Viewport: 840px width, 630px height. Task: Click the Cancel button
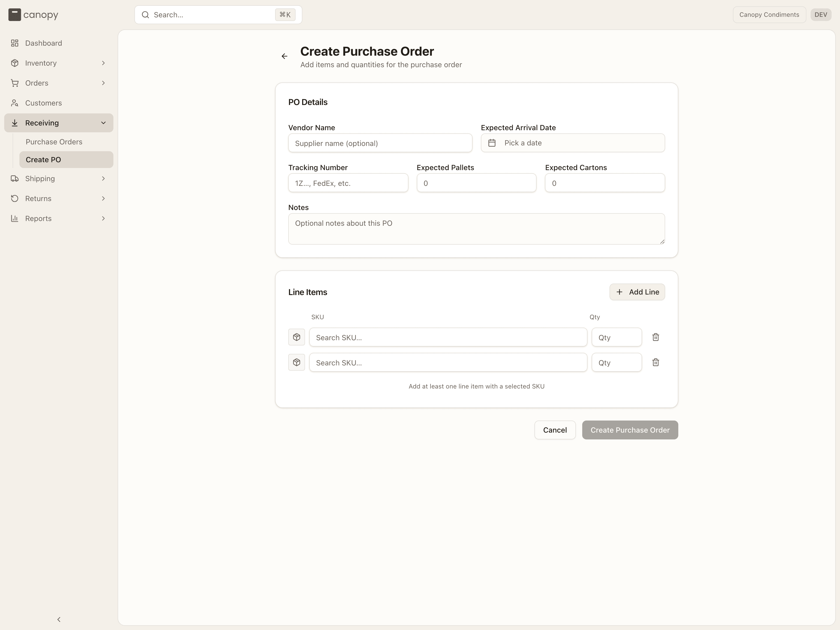coord(555,430)
